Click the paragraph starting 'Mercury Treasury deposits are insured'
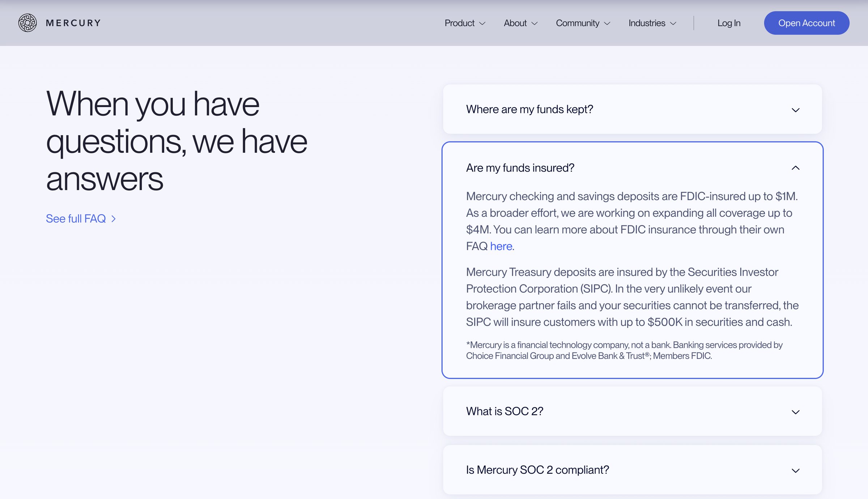 [x=632, y=297]
